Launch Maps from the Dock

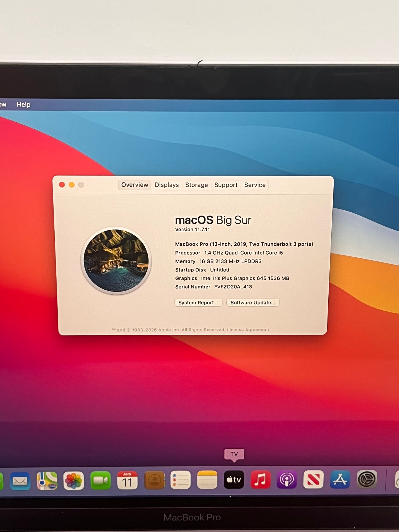(47, 481)
